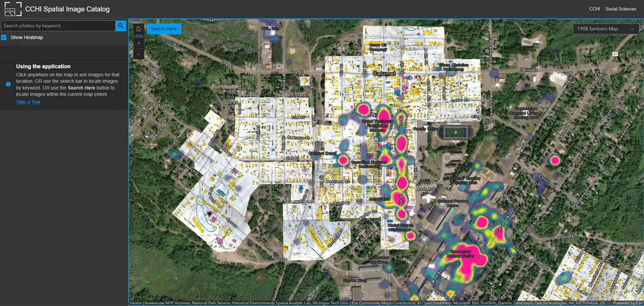This screenshot has height=306, width=644.
Task: Click the Using the application heading
Action: pyautogui.click(x=43, y=66)
